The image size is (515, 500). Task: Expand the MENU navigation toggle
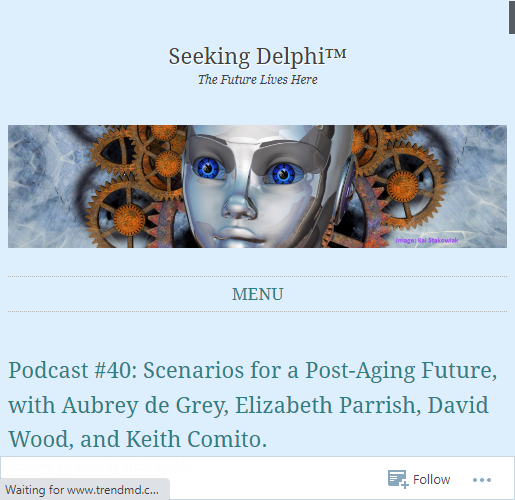[x=257, y=294]
